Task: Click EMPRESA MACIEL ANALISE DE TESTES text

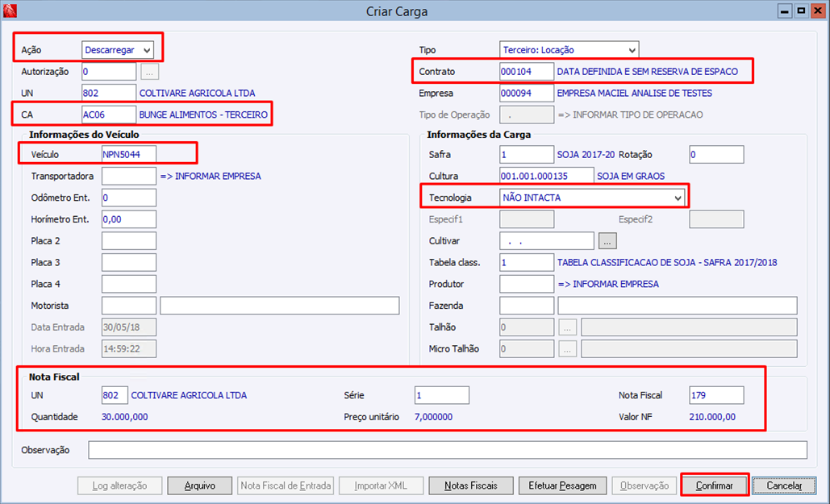Action: pyautogui.click(x=635, y=94)
